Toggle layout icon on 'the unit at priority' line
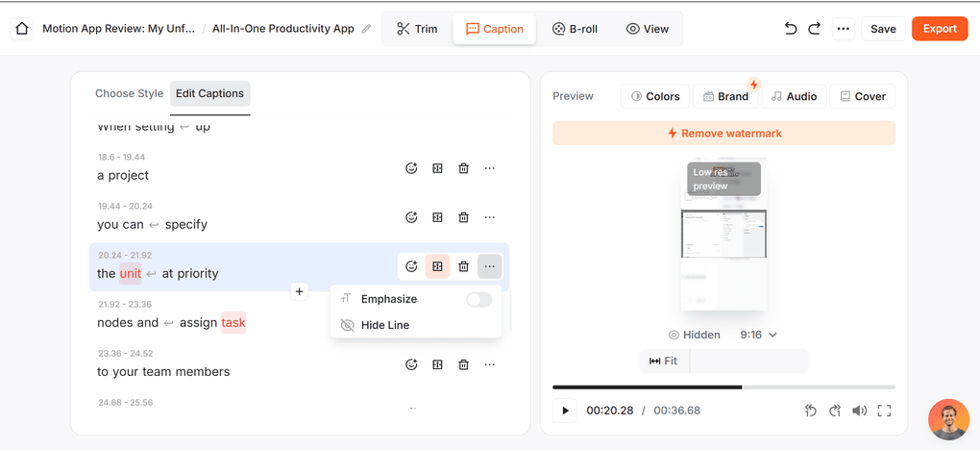 (437, 266)
